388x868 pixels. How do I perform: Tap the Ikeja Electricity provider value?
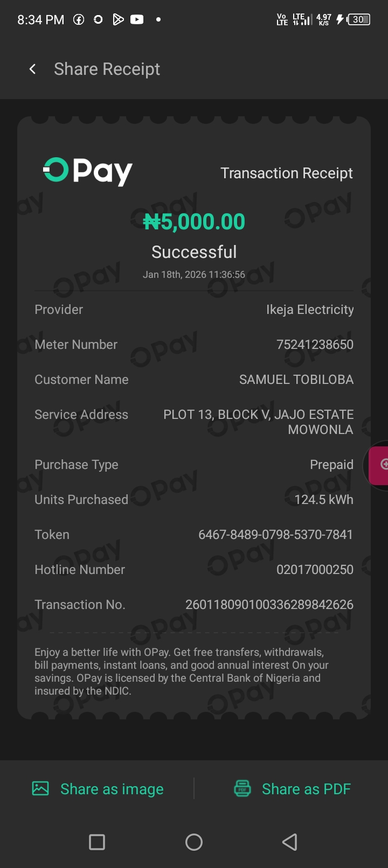[x=310, y=310]
